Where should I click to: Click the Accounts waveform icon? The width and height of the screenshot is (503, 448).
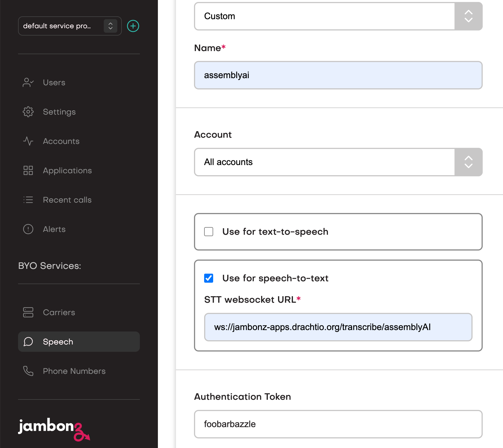(28, 141)
